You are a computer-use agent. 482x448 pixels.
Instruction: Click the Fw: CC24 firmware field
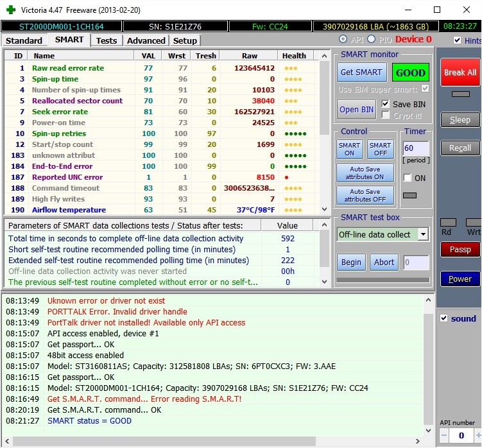click(x=270, y=26)
